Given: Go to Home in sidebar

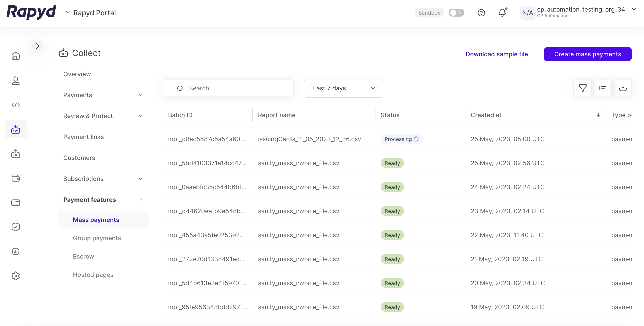Looking at the screenshot, I should [x=15, y=56].
